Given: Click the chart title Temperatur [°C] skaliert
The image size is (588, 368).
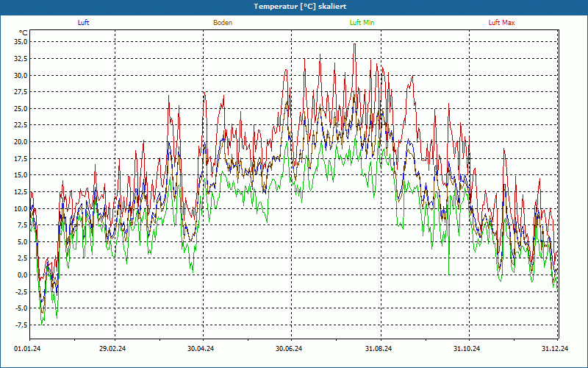Looking at the screenshot, I should (300, 7).
